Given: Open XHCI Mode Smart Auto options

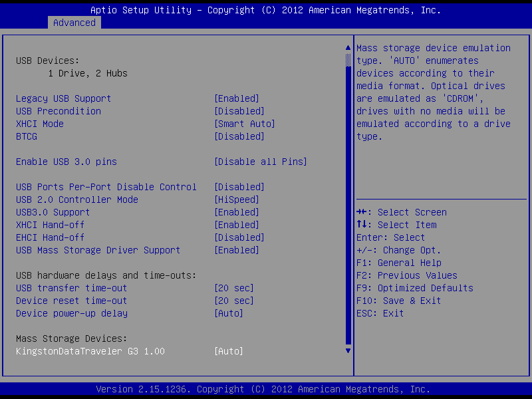Looking at the screenshot, I should pyautogui.click(x=244, y=124).
